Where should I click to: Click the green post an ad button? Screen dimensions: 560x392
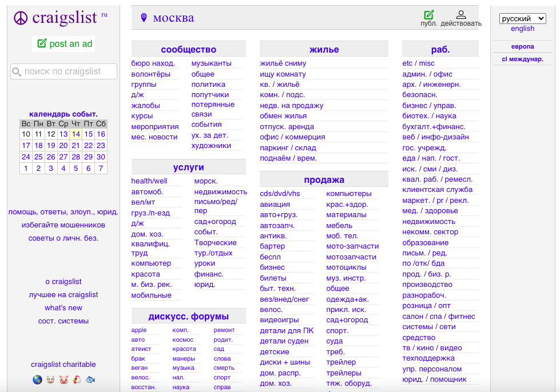[63, 44]
